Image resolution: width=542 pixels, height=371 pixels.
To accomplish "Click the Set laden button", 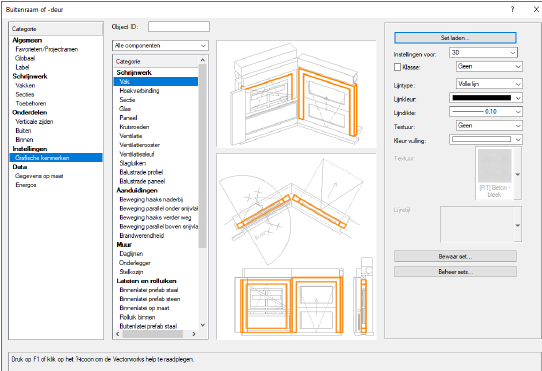I will pyautogui.click(x=455, y=38).
